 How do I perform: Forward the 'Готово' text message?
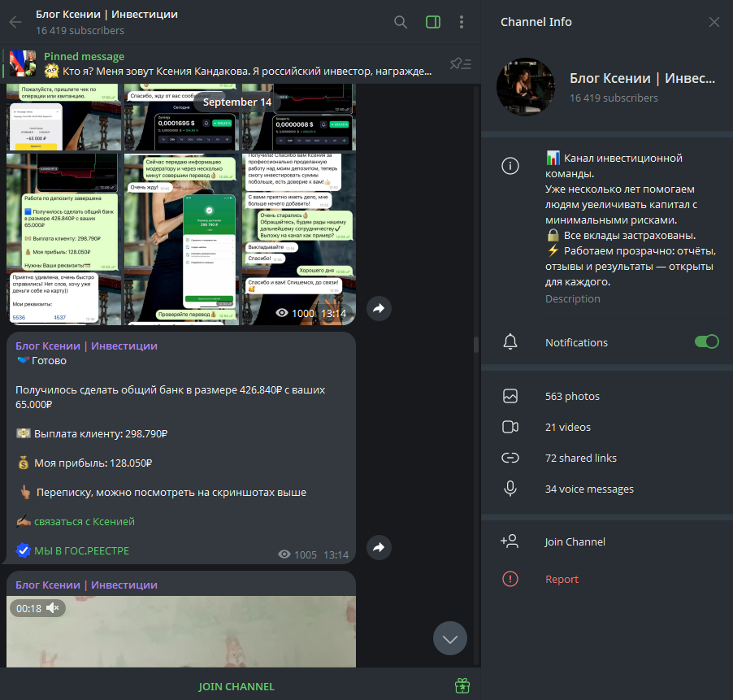click(378, 548)
